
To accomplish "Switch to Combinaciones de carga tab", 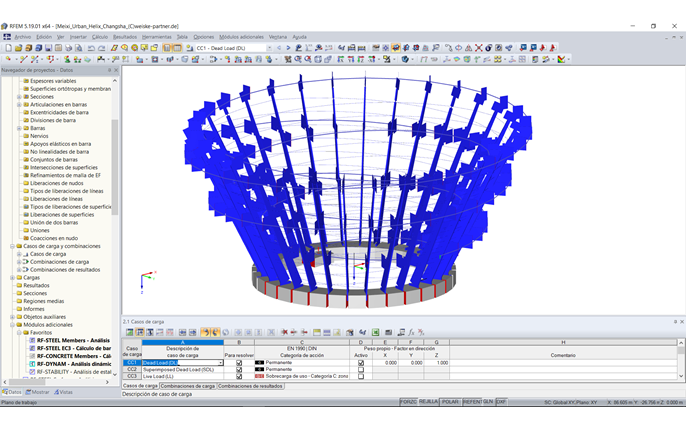I will pyautogui.click(x=188, y=386).
